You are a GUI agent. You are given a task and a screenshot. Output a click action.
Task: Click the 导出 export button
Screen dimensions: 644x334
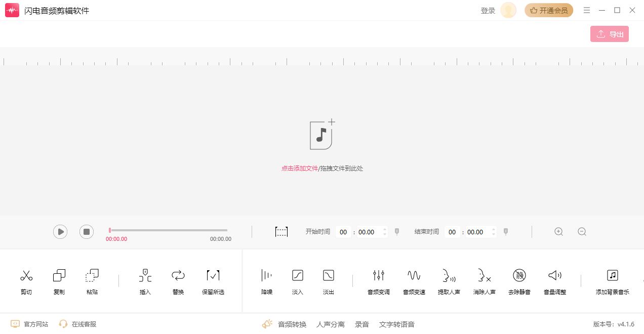tap(609, 33)
